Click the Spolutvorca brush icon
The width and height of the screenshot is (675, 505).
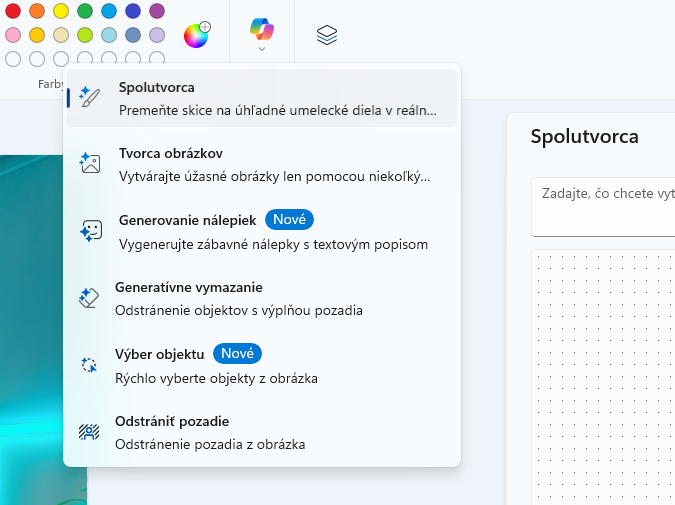click(90, 98)
